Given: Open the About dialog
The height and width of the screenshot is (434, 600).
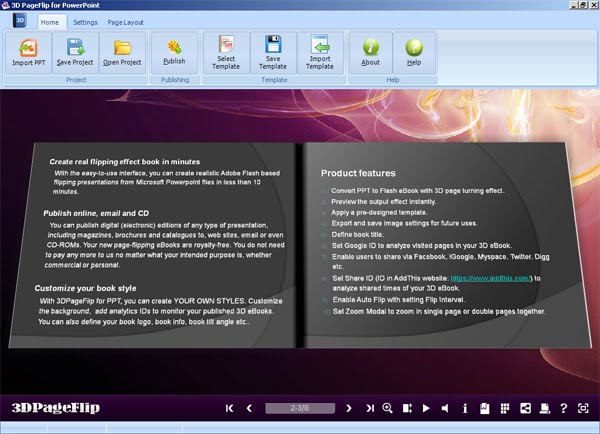Looking at the screenshot, I should click(x=370, y=53).
